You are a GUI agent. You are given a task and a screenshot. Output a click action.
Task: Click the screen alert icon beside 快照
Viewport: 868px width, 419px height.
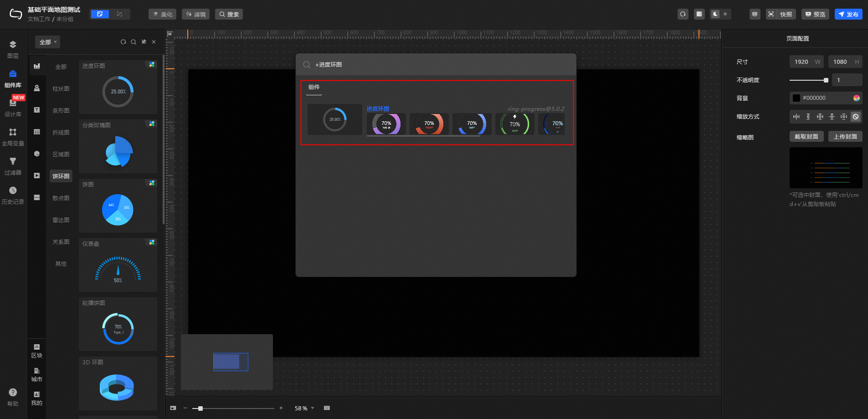(x=755, y=14)
